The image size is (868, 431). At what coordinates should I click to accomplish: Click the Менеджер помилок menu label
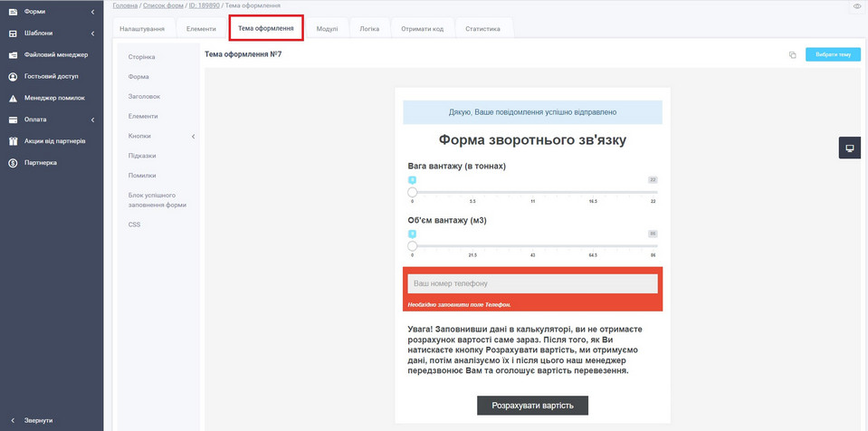(x=54, y=98)
